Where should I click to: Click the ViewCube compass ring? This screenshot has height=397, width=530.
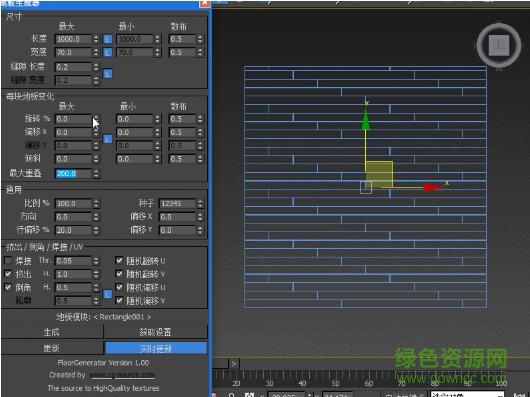tap(481, 45)
